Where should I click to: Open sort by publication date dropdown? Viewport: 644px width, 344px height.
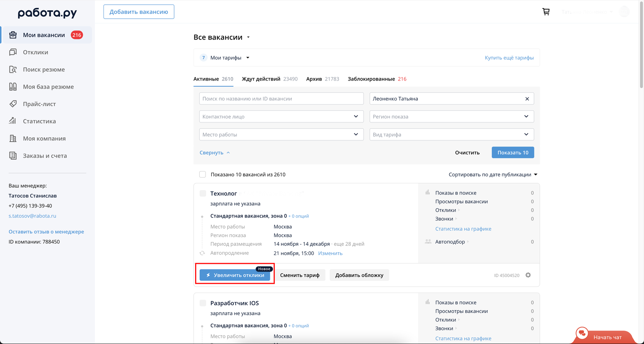pyautogui.click(x=493, y=174)
